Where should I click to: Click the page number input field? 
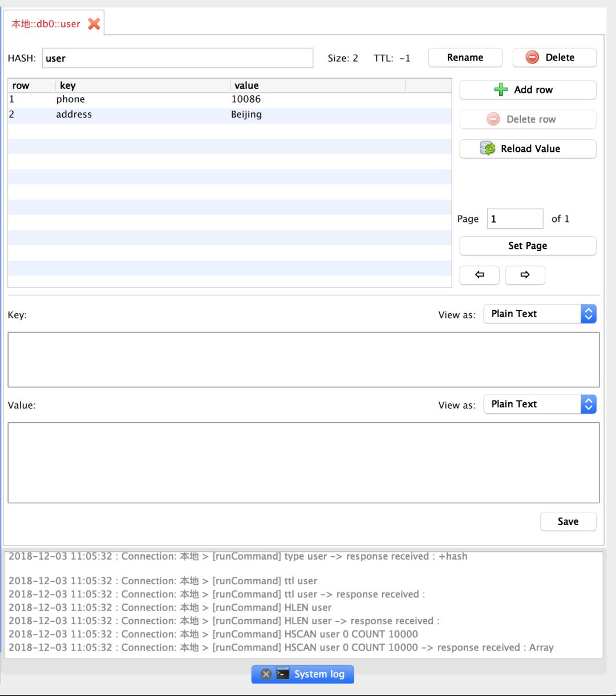tap(514, 219)
